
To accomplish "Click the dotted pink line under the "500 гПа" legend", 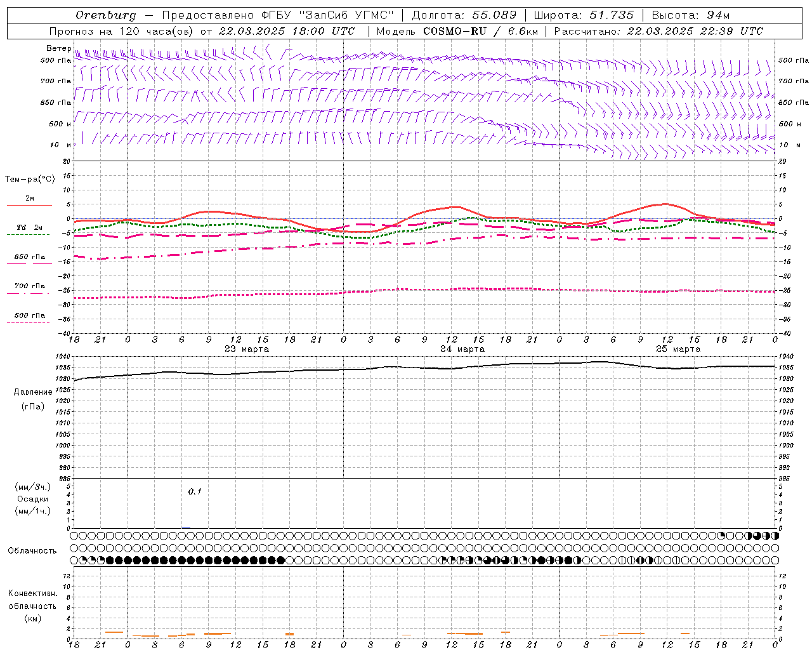I will click(x=28, y=323).
